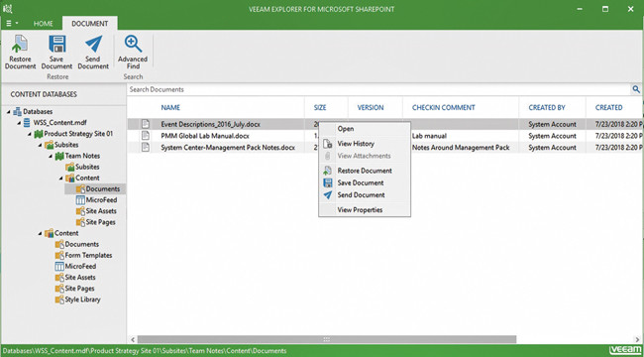Choose Open from the context menu
Viewport: 644px width, 357px height.
[x=365, y=129]
